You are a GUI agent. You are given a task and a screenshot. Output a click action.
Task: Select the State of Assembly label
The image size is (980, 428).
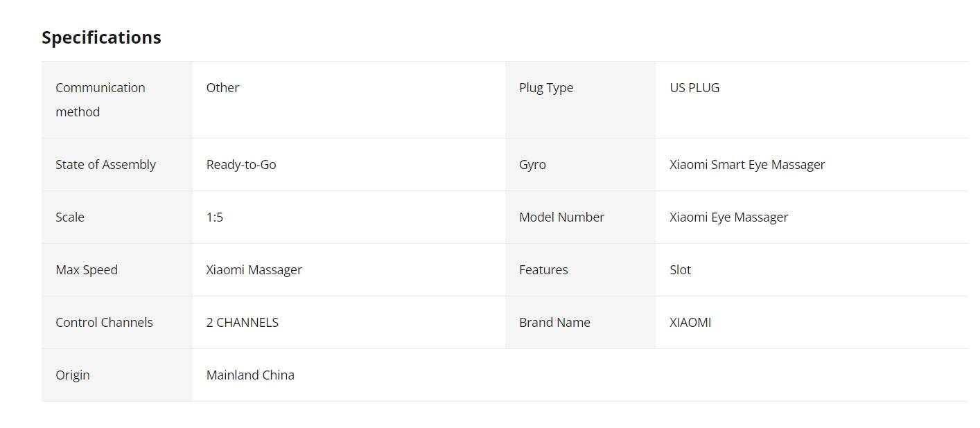[105, 164]
